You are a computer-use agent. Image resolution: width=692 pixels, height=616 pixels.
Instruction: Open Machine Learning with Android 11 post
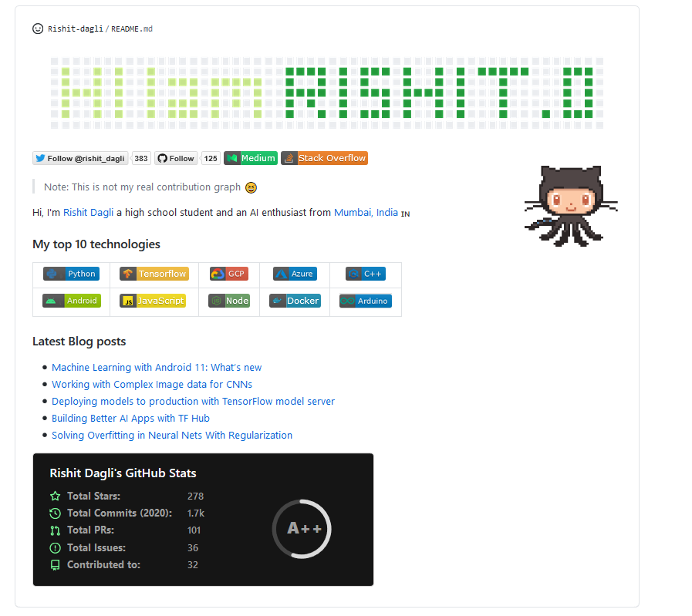(x=157, y=368)
